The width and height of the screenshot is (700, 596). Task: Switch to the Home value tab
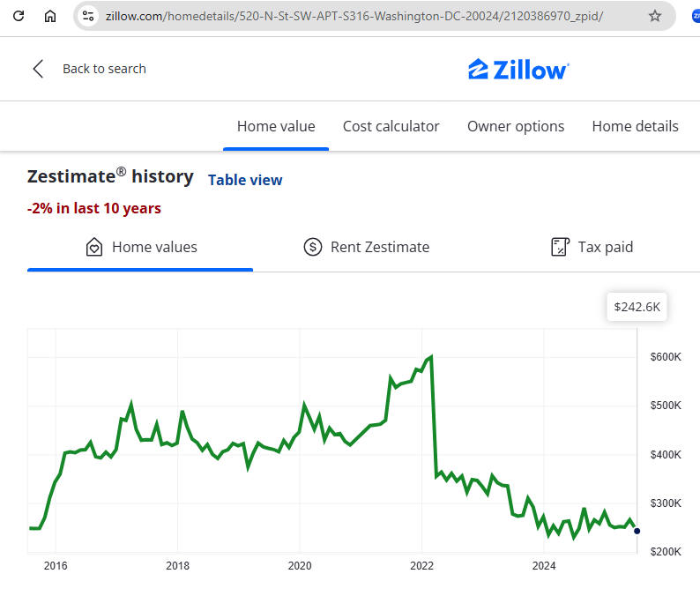(276, 126)
